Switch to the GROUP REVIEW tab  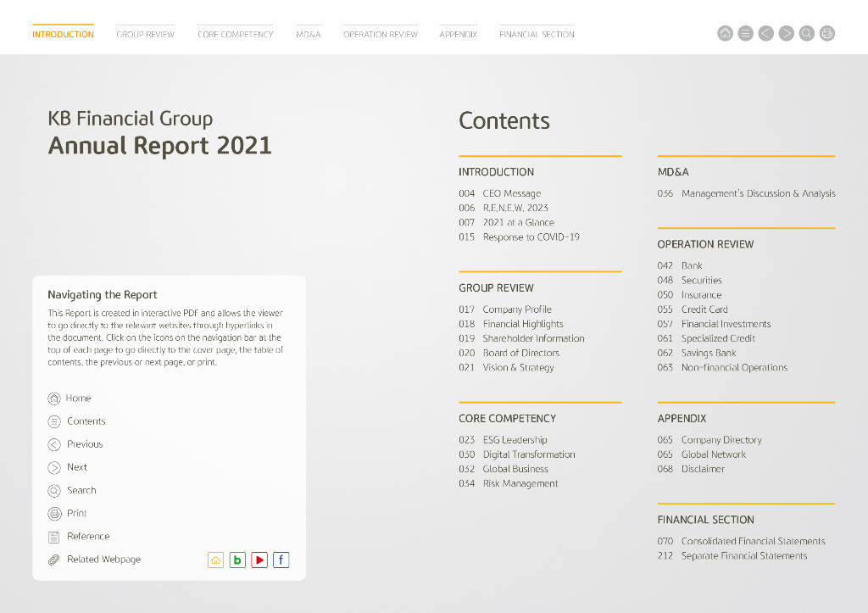145,34
